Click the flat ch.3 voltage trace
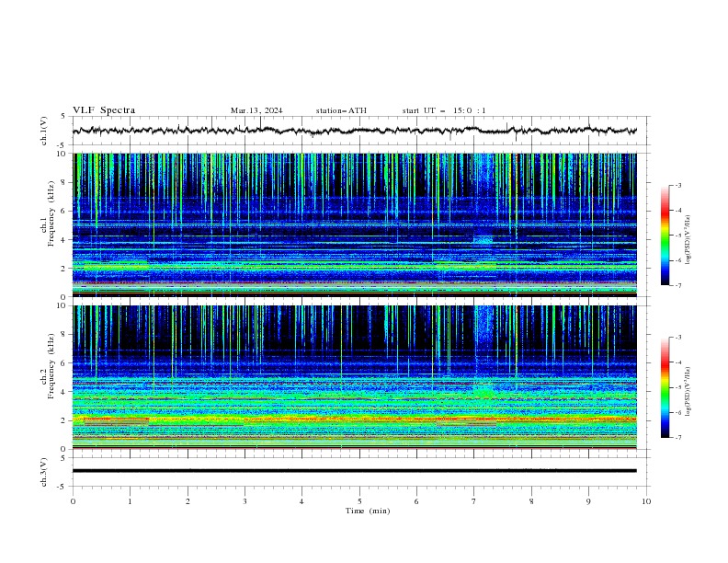Viewport: 728px width, 563px height. [354, 471]
